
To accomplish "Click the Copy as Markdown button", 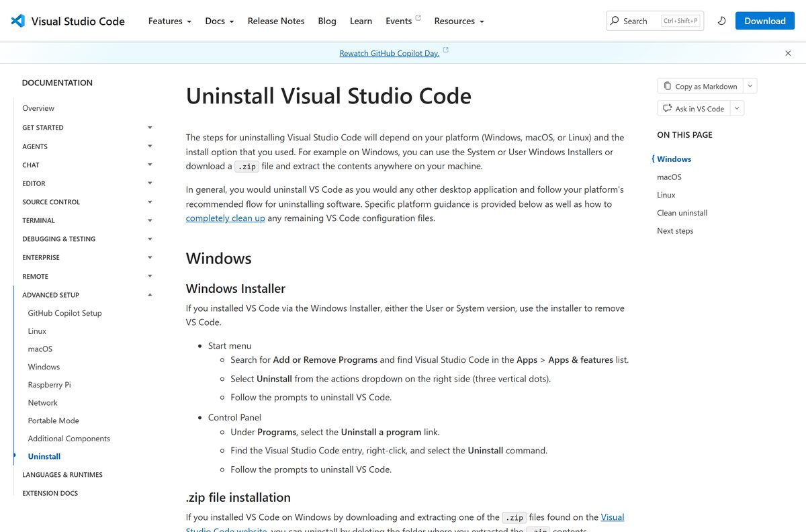I will click(701, 86).
